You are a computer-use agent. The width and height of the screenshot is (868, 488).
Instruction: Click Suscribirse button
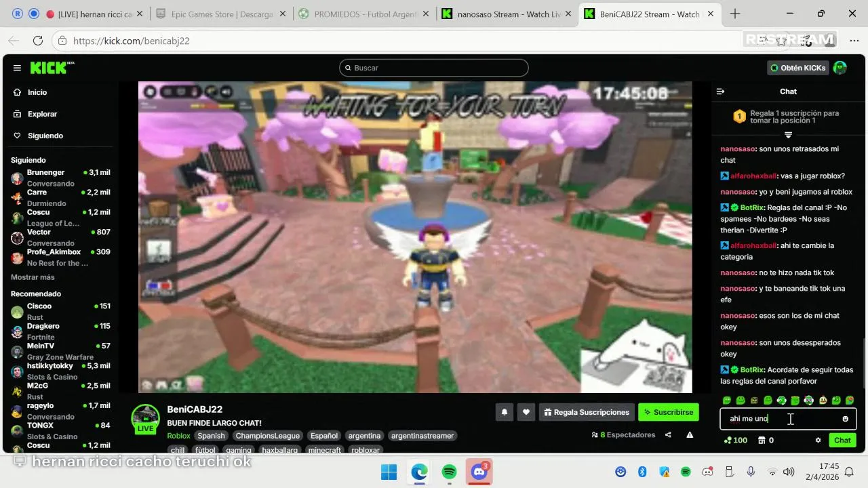tap(669, 412)
